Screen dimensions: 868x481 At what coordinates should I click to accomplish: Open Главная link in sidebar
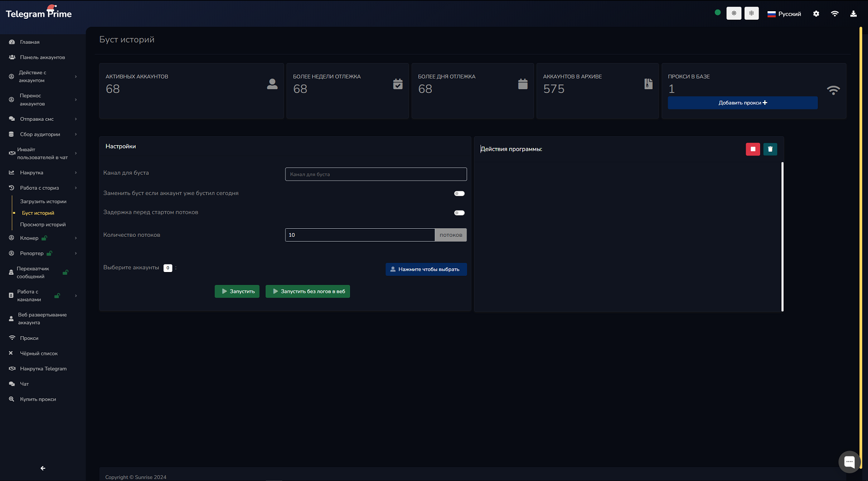30,42
